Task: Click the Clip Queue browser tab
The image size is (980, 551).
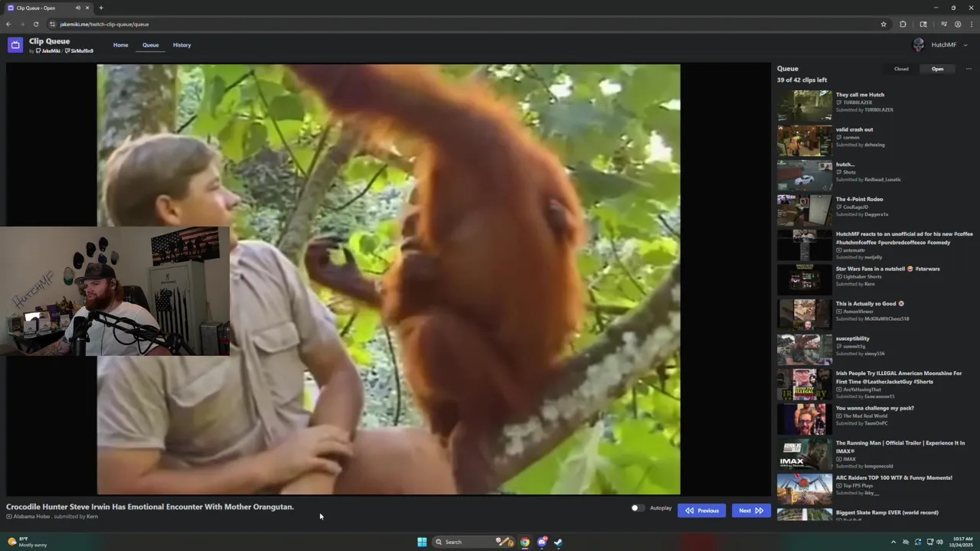Action: [x=48, y=8]
